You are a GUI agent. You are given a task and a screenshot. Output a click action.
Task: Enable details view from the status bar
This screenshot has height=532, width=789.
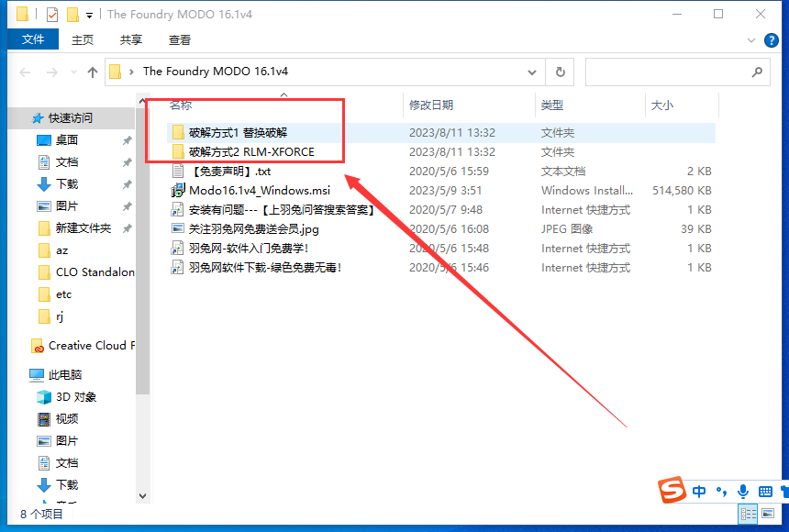point(748,515)
